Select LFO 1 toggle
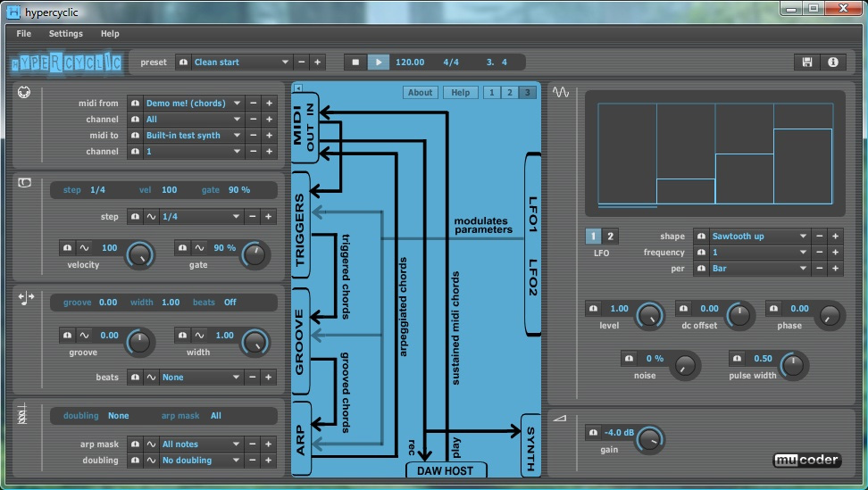Viewport: 868px width, 490px height. 594,237
